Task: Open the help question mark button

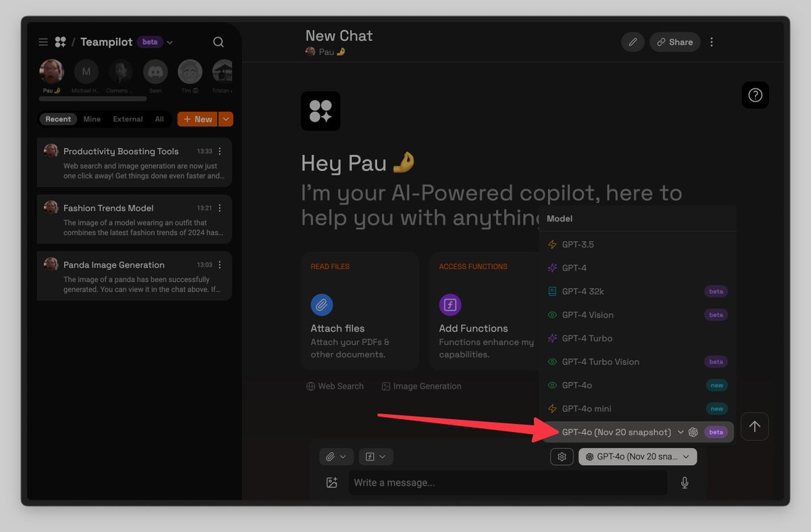Action: [756, 95]
